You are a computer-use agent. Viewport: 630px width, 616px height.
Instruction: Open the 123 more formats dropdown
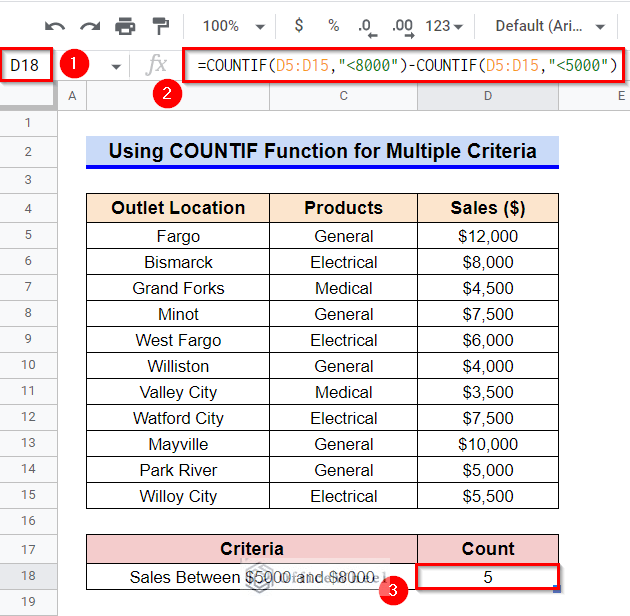(444, 27)
